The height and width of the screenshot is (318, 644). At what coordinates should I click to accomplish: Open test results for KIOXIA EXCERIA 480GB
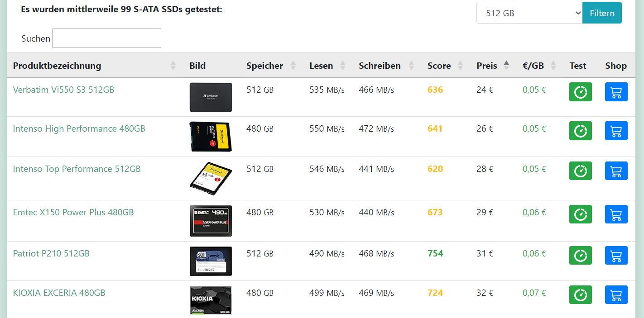tap(580, 295)
